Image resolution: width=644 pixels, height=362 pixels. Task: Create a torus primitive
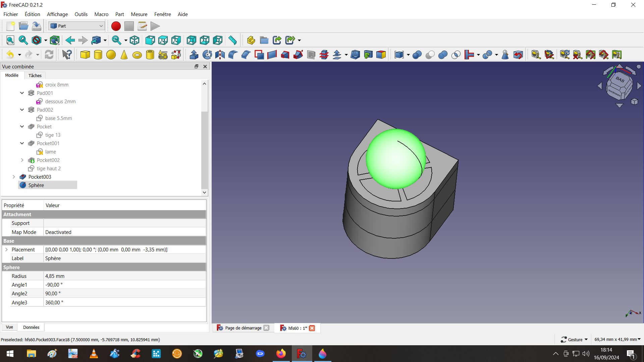tap(137, 55)
